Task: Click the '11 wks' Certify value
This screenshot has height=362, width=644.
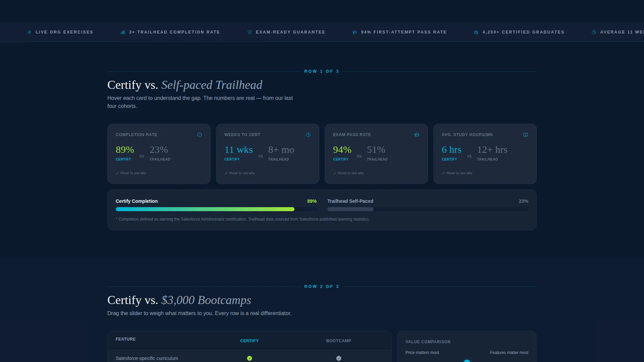Action: click(238, 150)
